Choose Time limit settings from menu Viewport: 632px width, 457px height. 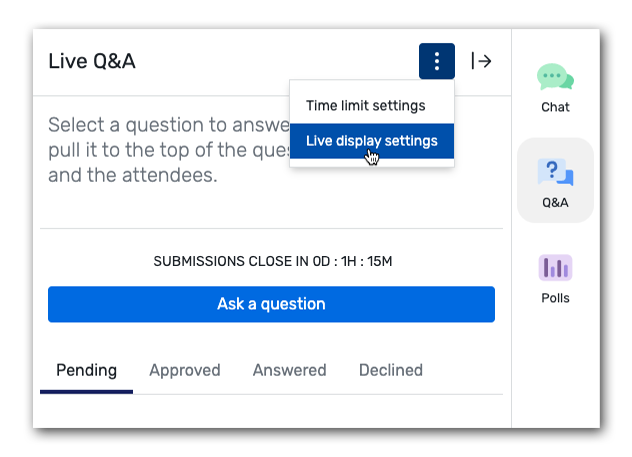(365, 105)
